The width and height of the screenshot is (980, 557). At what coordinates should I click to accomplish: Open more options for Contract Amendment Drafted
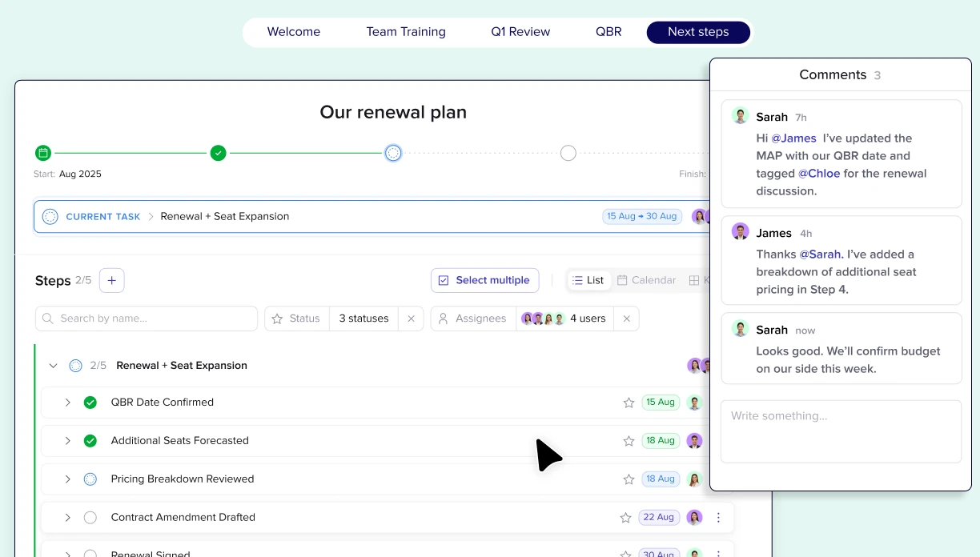pos(718,518)
